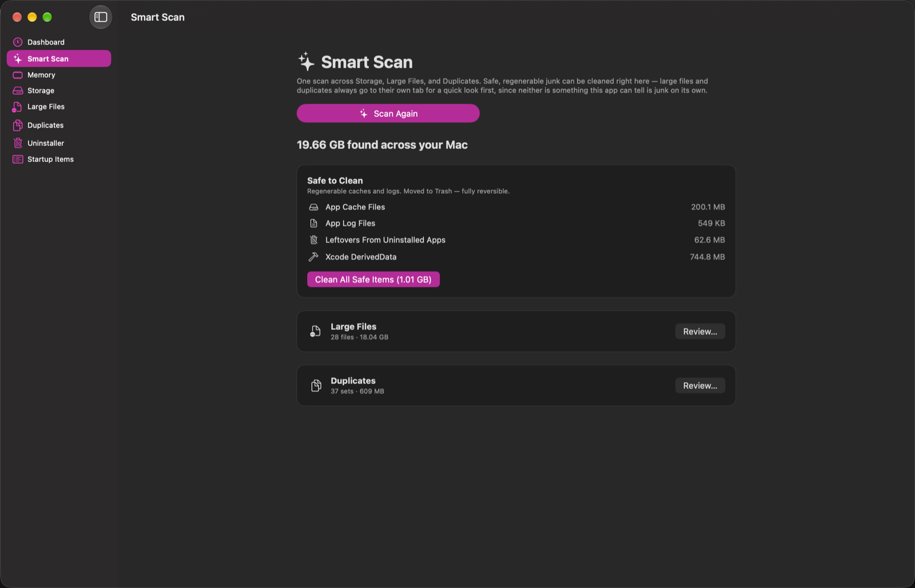Maximize the window with the green button
This screenshot has width=915, height=588.
(47, 17)
